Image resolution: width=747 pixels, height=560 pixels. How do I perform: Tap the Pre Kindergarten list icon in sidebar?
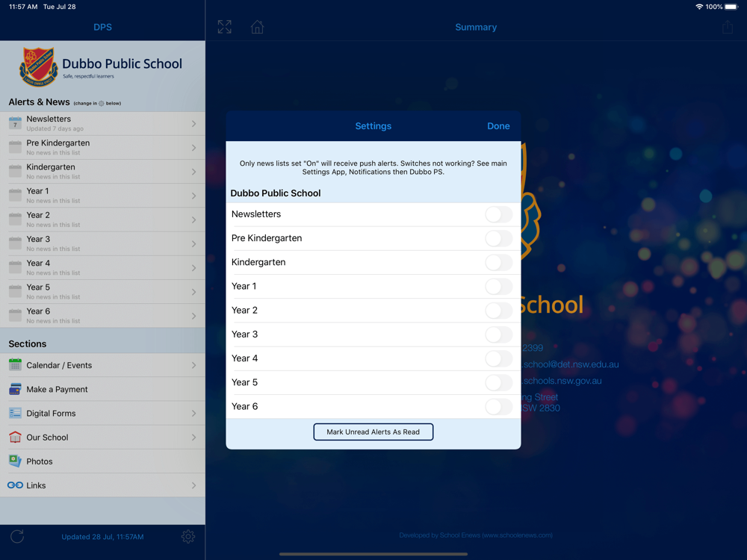15,147
